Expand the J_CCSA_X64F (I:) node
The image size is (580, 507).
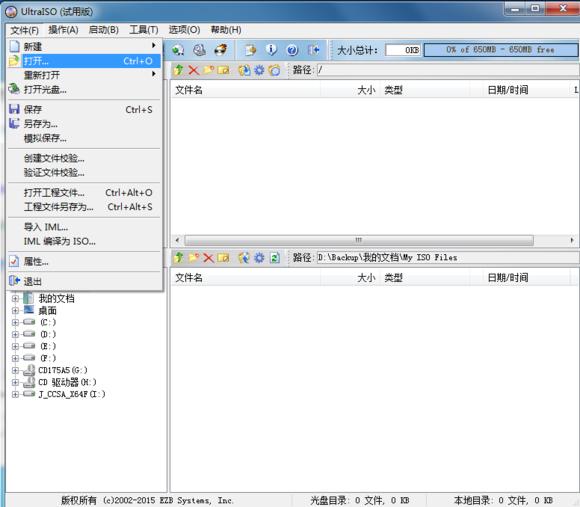[15, 394]
